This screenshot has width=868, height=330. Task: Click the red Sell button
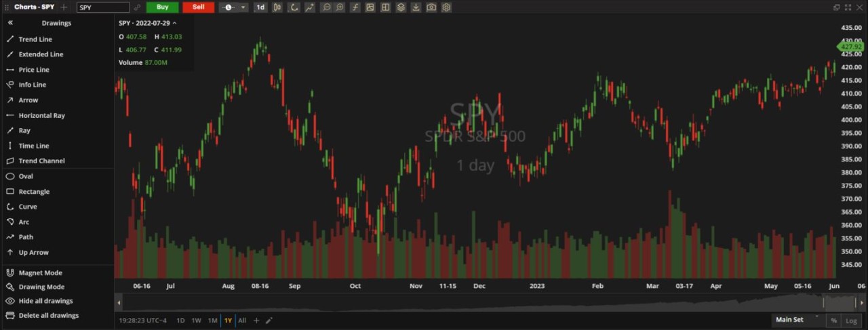click(x=198, y=7)
